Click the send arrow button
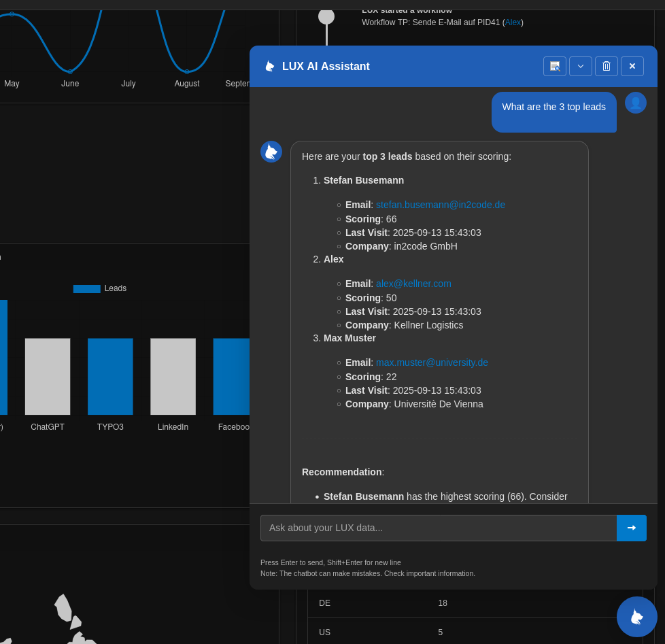 631,528
